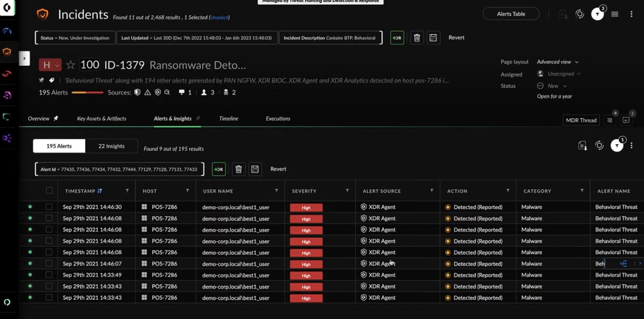
Task: Refresh the alerts table below MDR Thread
Action: click(599, 146)
